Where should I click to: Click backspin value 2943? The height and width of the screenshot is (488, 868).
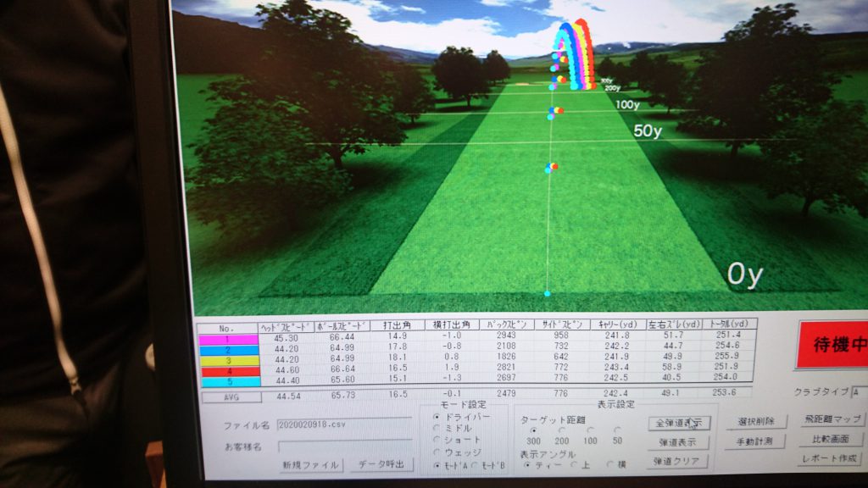coord(506,335)
